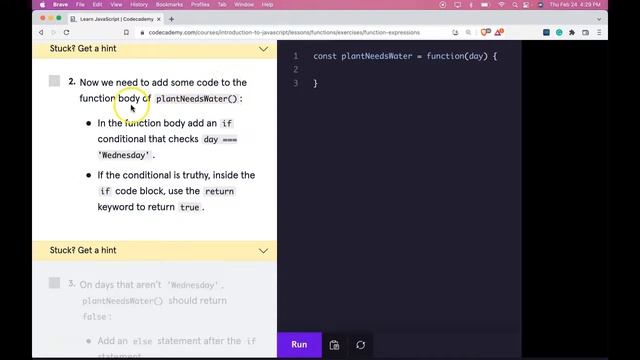Open the extensions puzzle-piece menu
640x360 pixels.
click(x=572, y=32)
